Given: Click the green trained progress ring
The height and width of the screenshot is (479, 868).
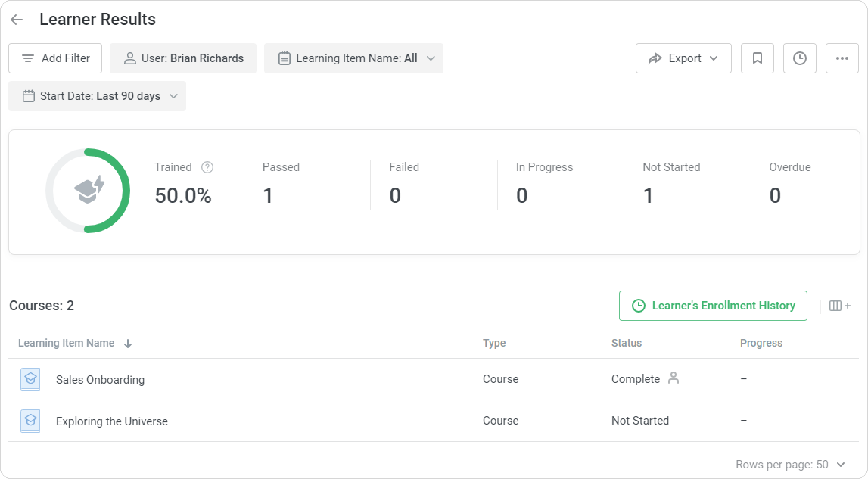Looking at the screenshot, I should 126,191.
